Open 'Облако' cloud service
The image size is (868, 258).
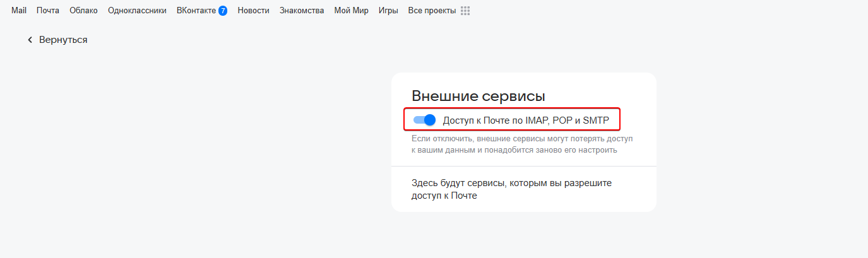[83, 11]
